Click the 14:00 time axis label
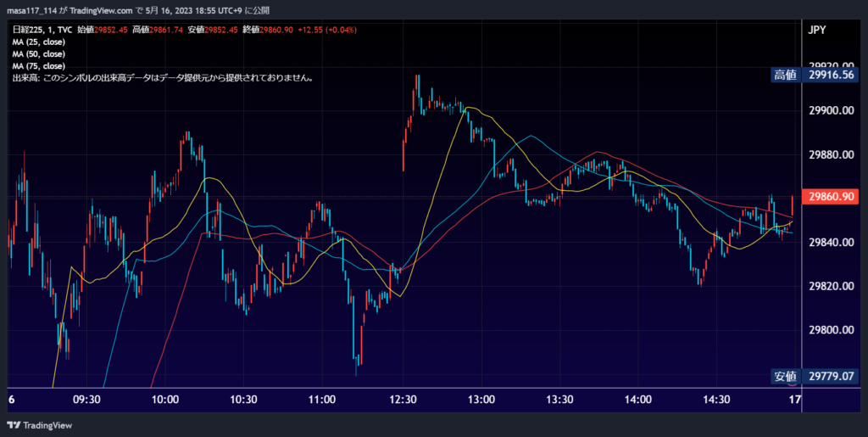This screenshot has height=437, width=868. (637, 400)
